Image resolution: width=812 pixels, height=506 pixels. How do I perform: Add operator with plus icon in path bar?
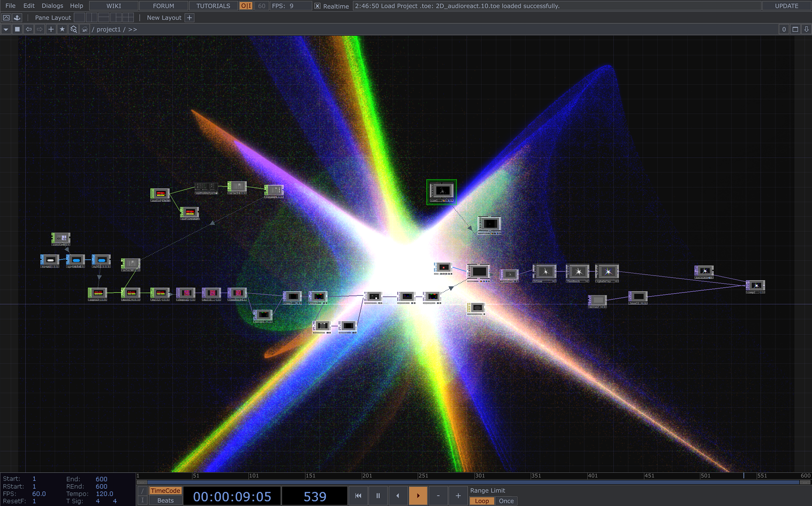point(51,29)
